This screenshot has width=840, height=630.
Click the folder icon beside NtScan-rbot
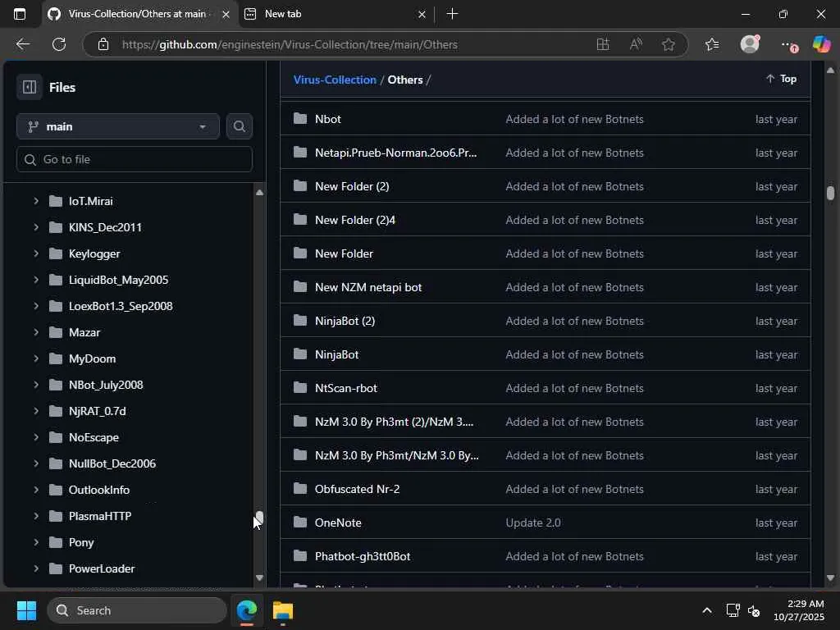(300, 388)
